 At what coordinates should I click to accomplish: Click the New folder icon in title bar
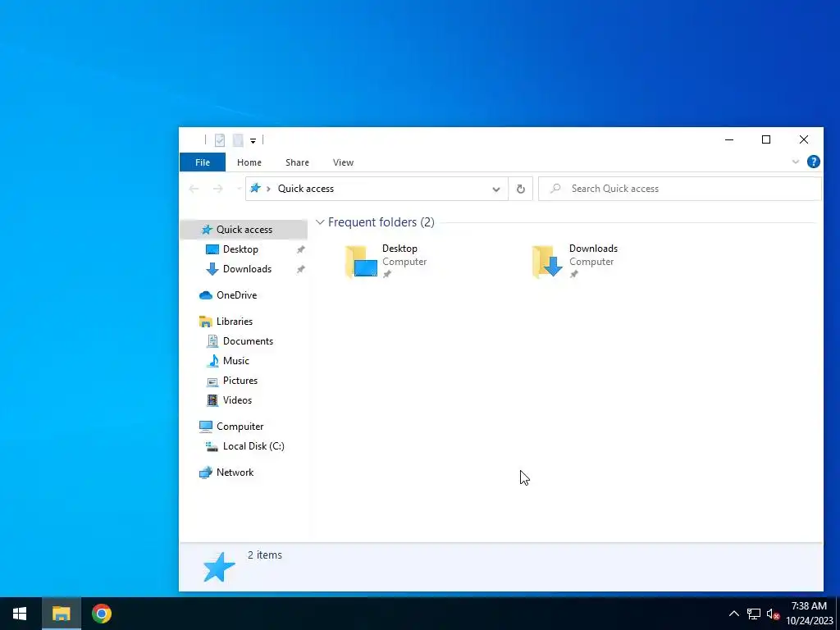coord(238,140)
